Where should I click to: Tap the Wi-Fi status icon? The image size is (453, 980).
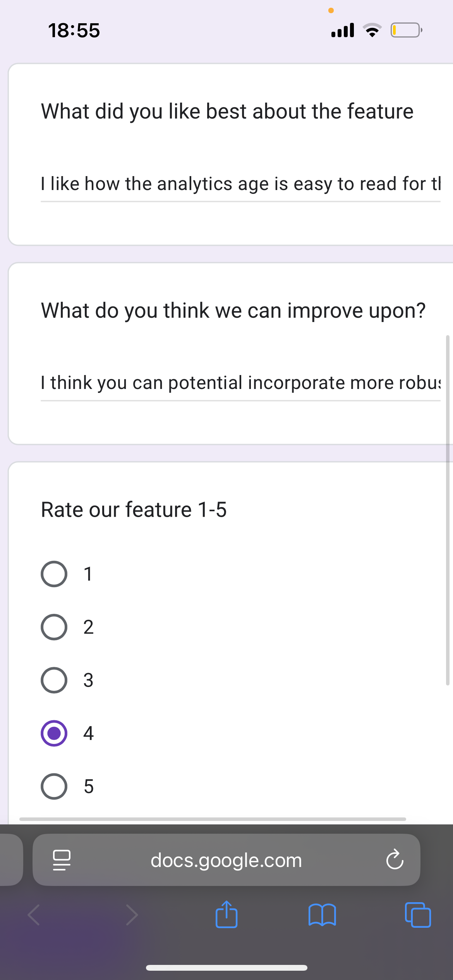[x=372, y=30]
